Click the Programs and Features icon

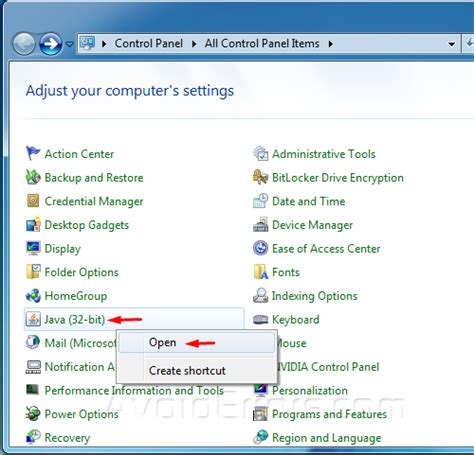pyautogui.click(x=260, y=414)
